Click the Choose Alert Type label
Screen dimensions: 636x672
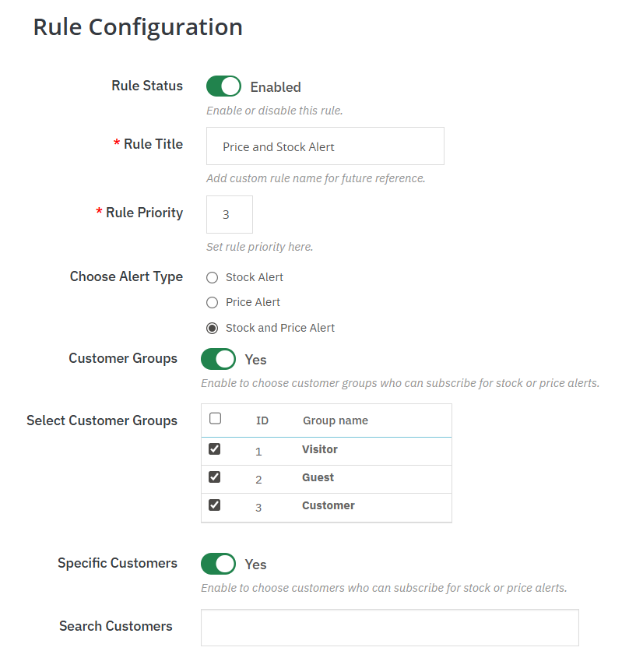pos(126,276)
